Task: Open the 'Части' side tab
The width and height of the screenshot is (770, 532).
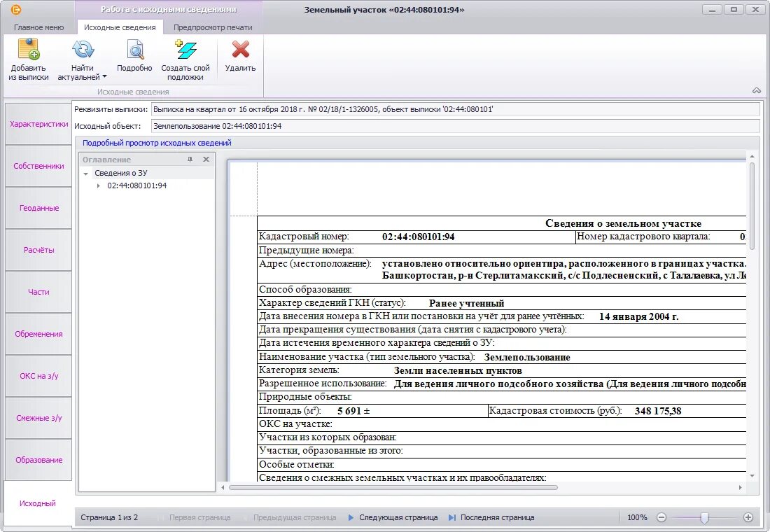Action: pyautogui.click(x=38, y=292)
